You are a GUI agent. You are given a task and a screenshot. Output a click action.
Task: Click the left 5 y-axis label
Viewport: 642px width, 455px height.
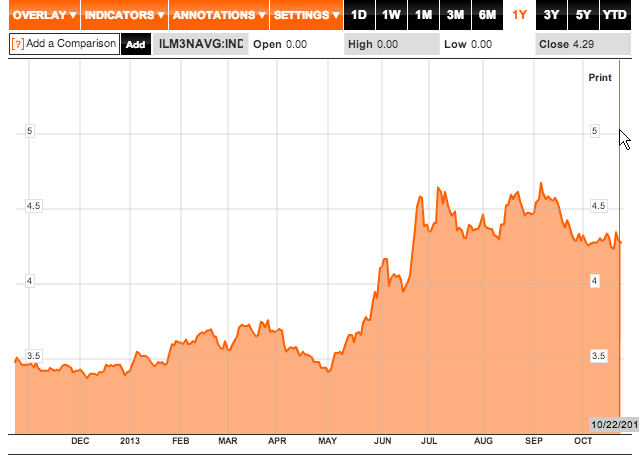(29, 131)
